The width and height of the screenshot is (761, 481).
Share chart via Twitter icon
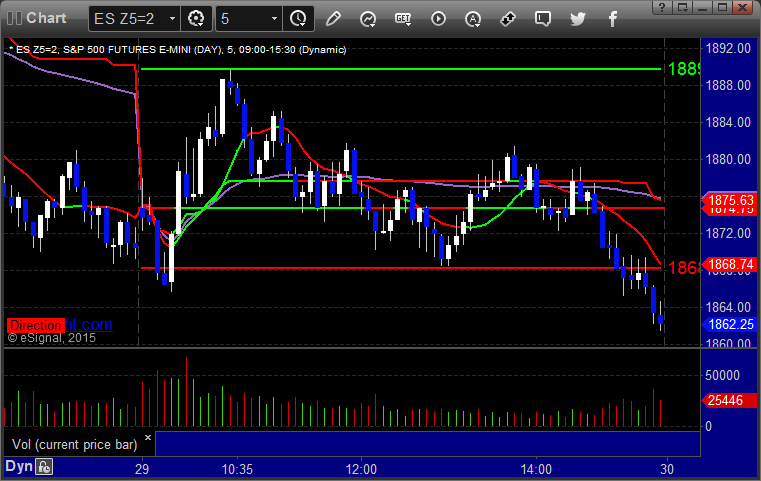(x=578, y=19)
